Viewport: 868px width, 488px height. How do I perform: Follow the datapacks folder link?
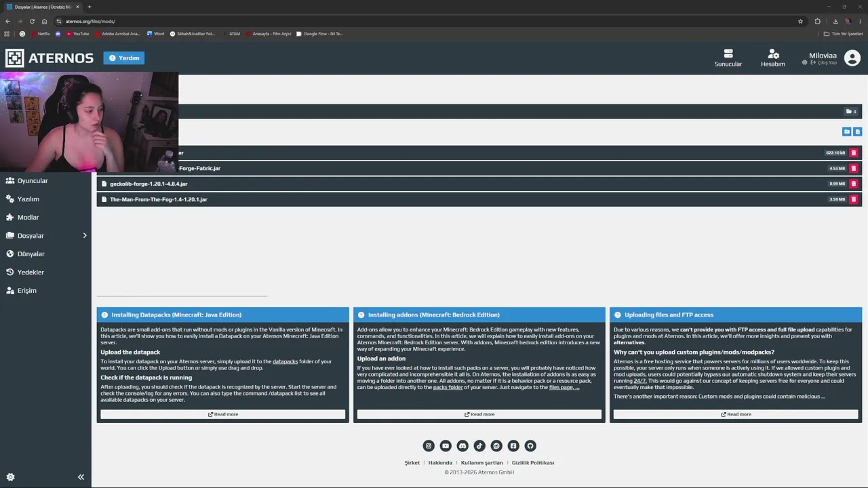pyautogui.click(x=285, y=361)
